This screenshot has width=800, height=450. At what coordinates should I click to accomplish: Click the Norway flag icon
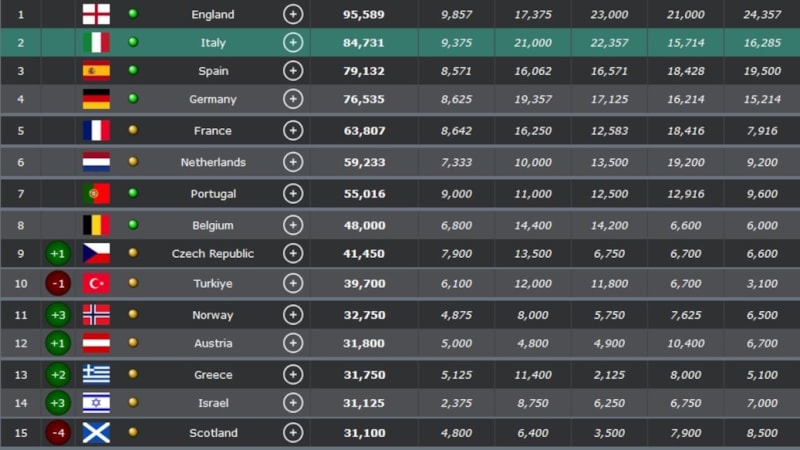(x=96, y=315)
